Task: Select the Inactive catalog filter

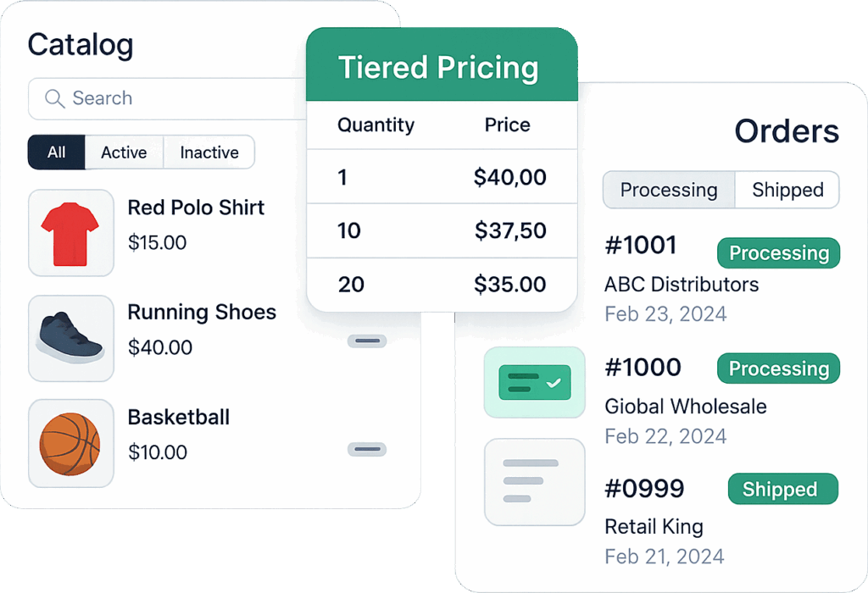Action: 209,152
